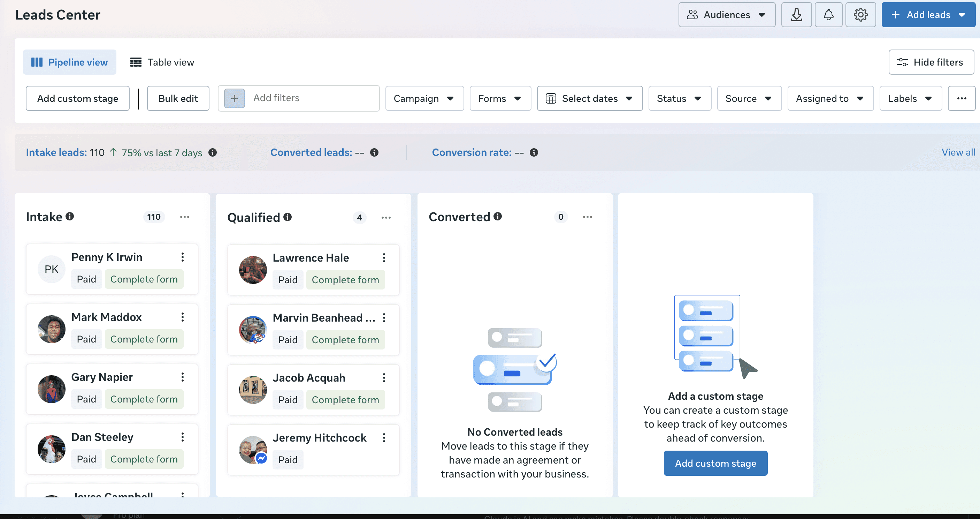The width and height of the screenshot is (980, 519).
Task: Click the download leads icon
Action: (x=796, y=15)
